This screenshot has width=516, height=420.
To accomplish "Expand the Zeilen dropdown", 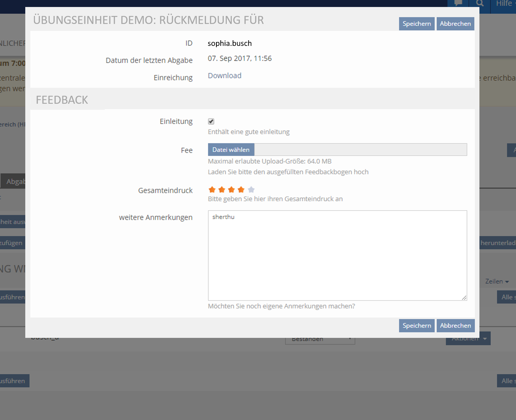I will (497, 281).
